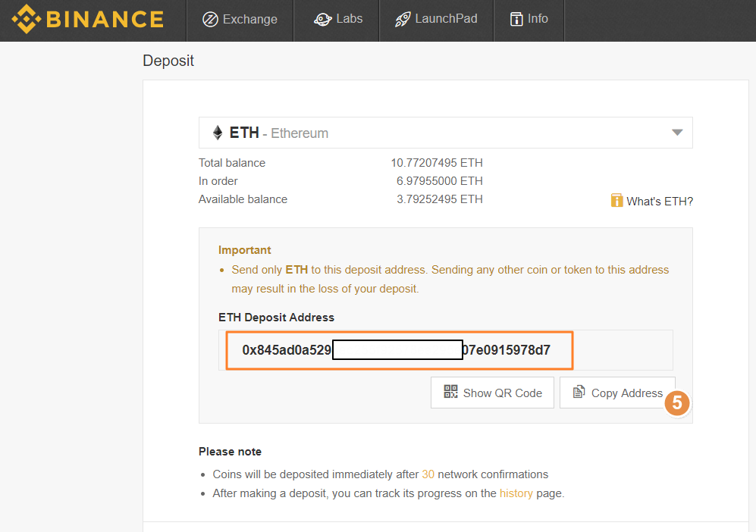
Task: Click the orange What's ETH info icon
Action: pos(616,201)
